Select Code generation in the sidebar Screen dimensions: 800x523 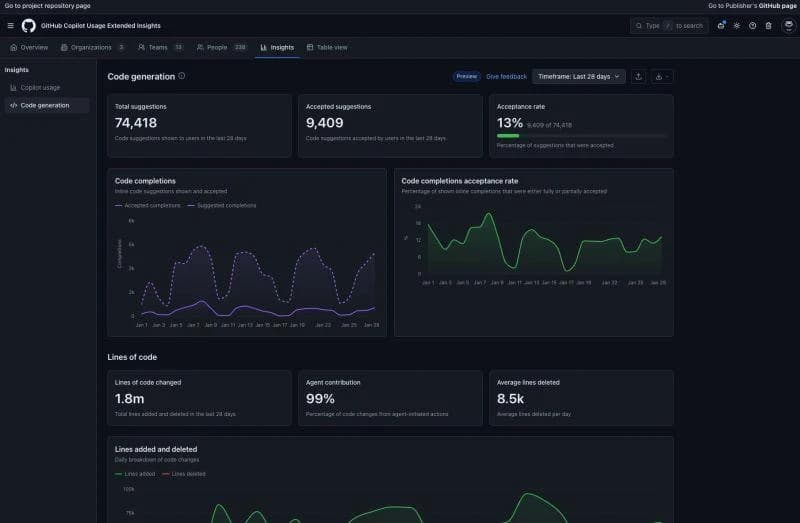pyautogui.click(x=47, y=106)
